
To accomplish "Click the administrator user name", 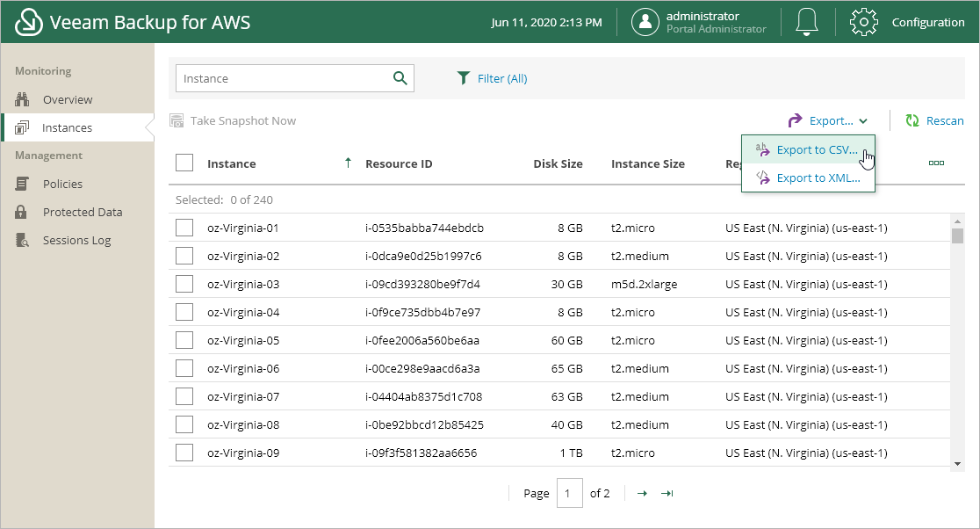I will coord(703,16).
